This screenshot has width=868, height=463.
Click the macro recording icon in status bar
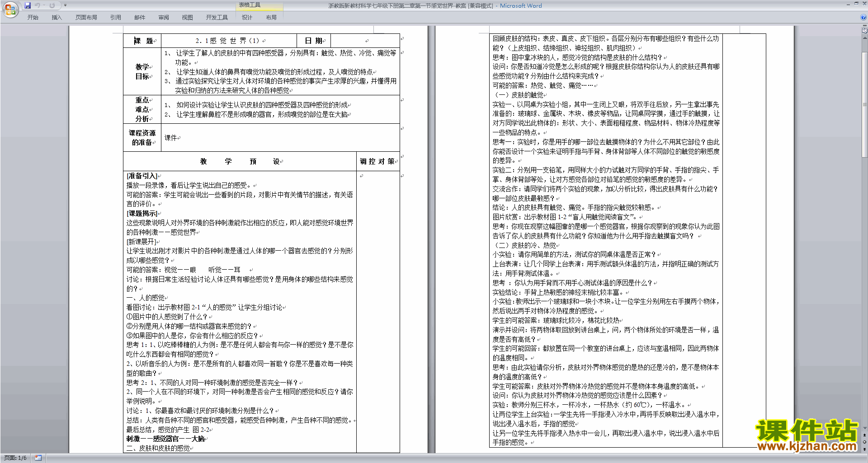[x=38, y=458]
